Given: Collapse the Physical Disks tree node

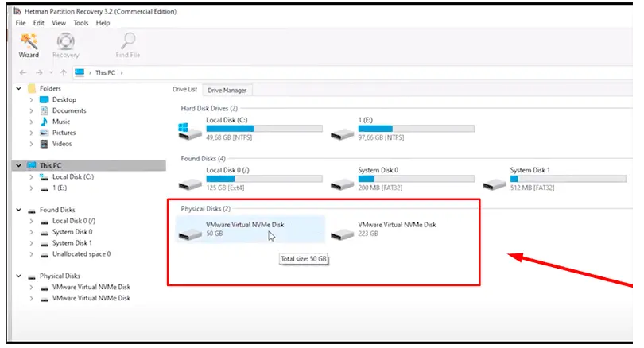Looking at the screenshot, I should pos(18,276).
